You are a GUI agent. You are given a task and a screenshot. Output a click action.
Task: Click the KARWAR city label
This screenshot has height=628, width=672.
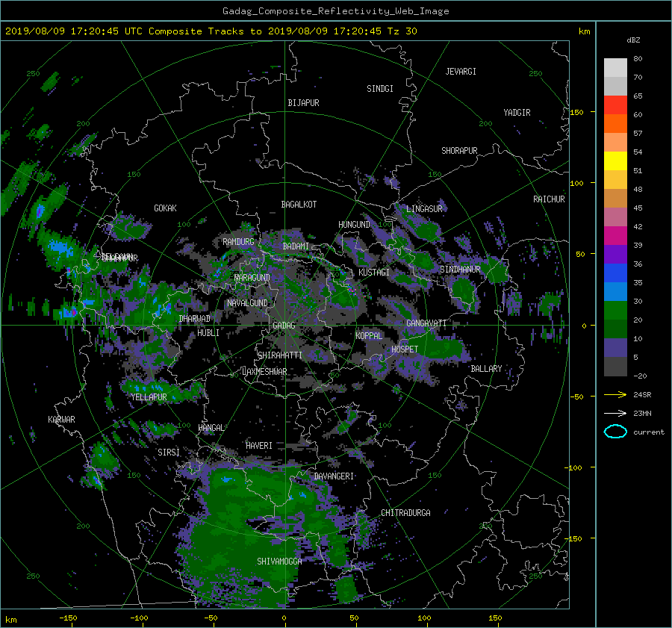[x=61, y=420]
